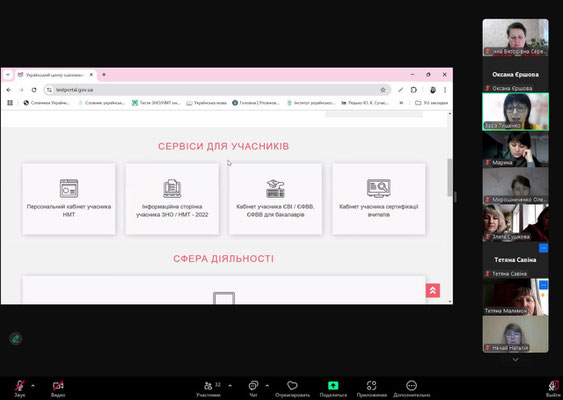The image size is (563, 400).
Task: Open the Усі закладки folder
Action: coord(432,103)
